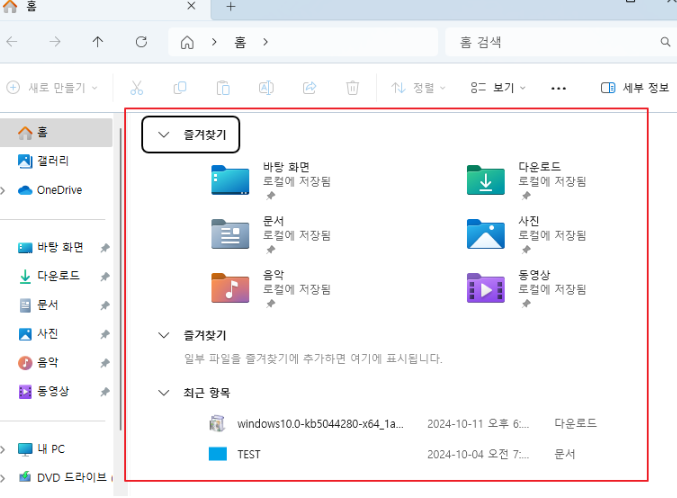
Task: Open the 보기 view dropdown
Action: 498,88
